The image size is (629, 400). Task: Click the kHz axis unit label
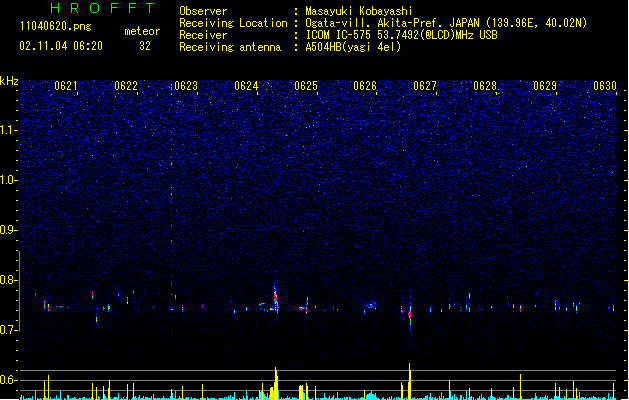pos(9,81)
